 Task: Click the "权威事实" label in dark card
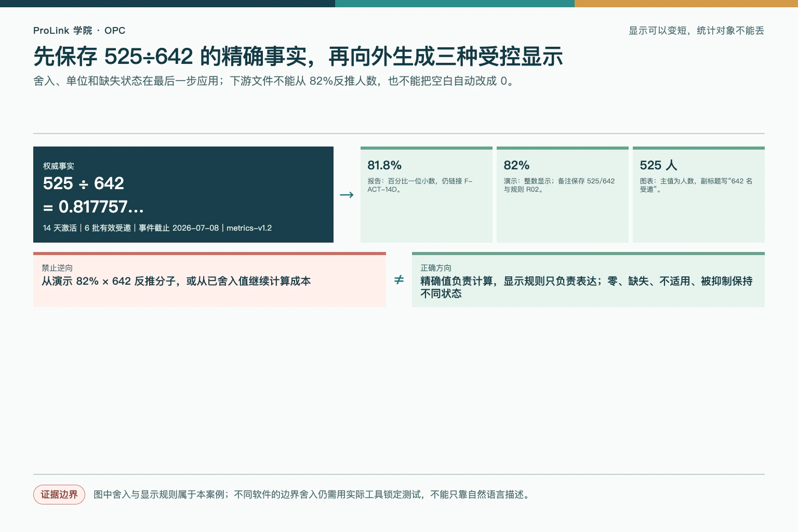point(59,166)
